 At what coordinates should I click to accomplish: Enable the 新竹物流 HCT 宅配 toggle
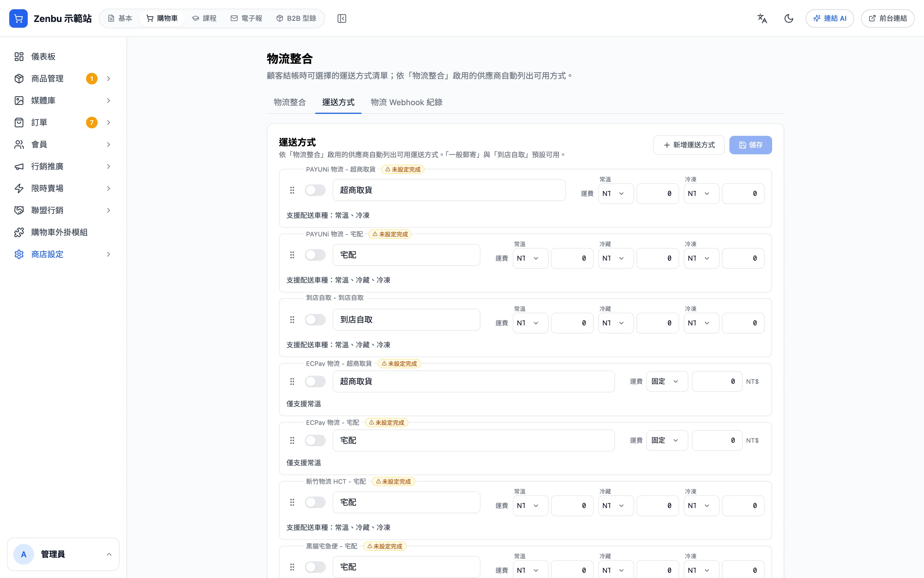[x=315, y=502]
